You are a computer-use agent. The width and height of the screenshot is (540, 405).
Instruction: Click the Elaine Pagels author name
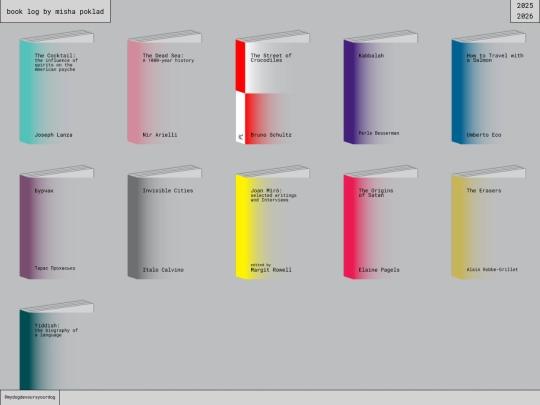click(379, 270)
